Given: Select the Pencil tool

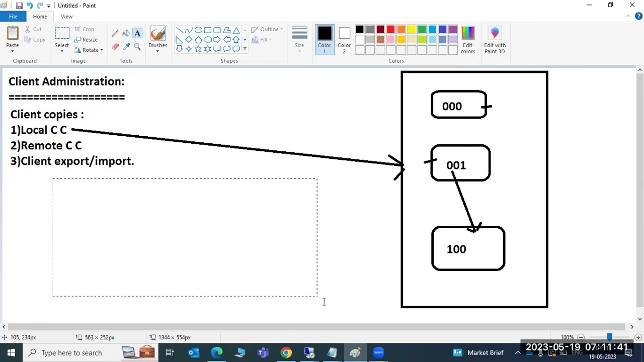Looking at the screenshot, I should pos(115,34).
